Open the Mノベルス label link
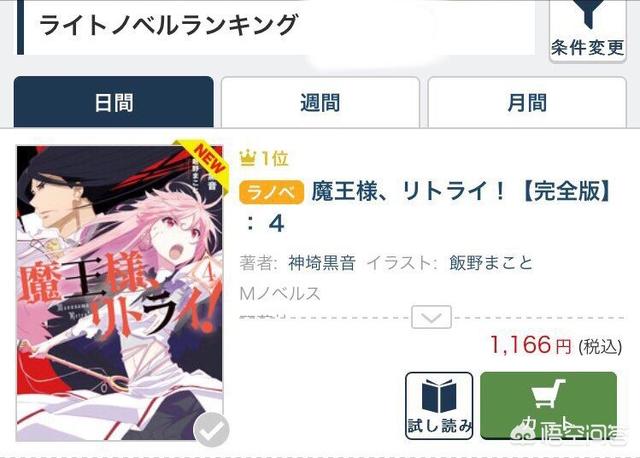Image resolution: width=640 pixels, height=458 pixels. (x=280, y=293)
